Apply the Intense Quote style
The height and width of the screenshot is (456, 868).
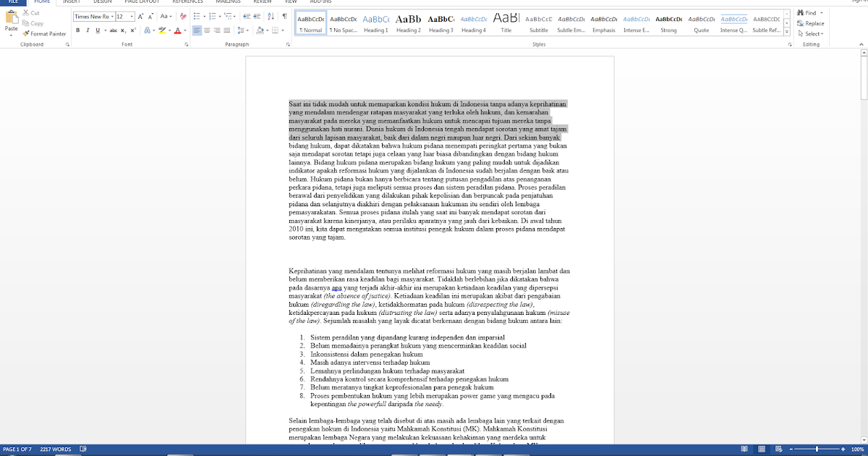coord(733,23)
